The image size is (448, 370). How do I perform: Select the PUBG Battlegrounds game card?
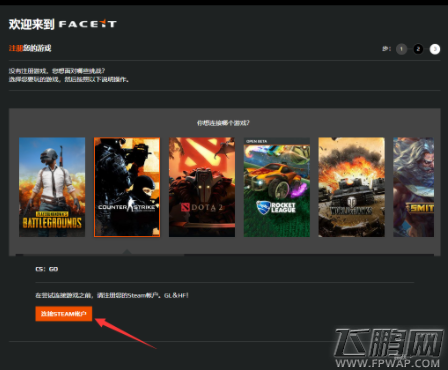point(52,187)
